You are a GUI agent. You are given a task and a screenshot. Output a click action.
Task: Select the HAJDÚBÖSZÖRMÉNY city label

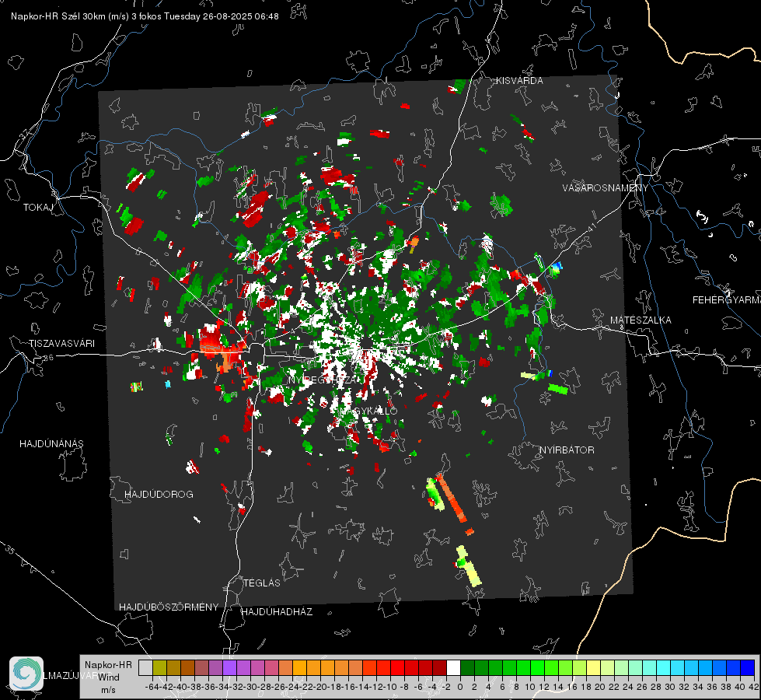[169, 607]
